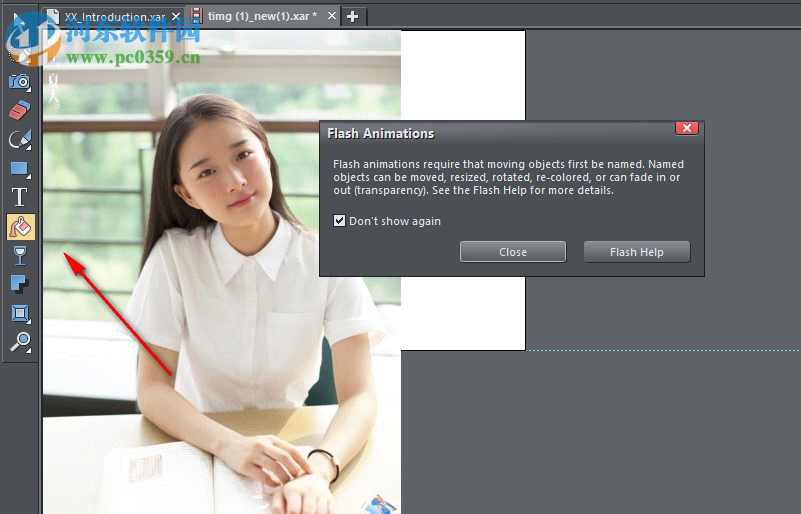The height and width of the screenshot is (514, 801).
Task: Click the Close button in Flash Animations
Action: point(513,252)
